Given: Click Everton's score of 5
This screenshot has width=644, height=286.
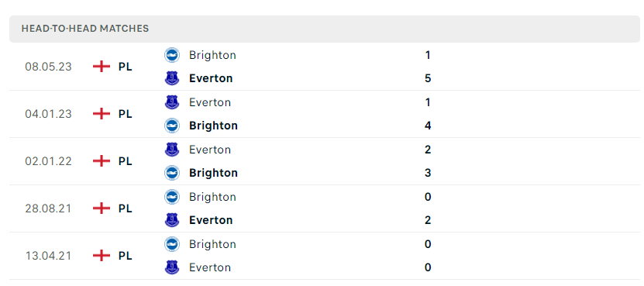Looking at the screenshot, I should coord(428,78).
